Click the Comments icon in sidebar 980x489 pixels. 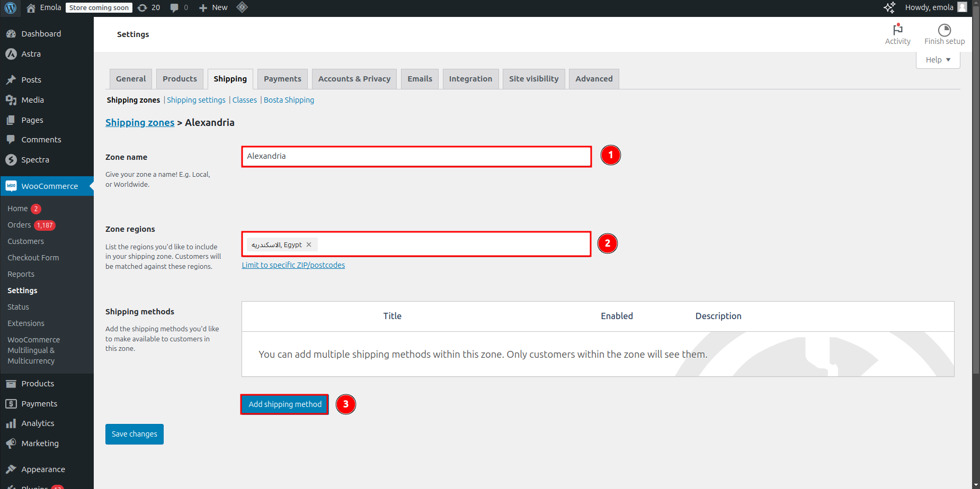tap(11, 140)
